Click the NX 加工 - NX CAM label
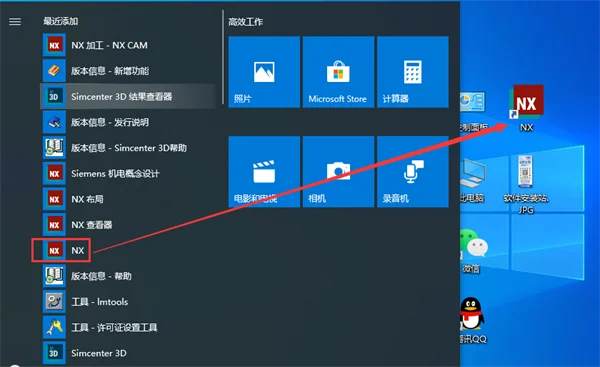This screenshot has height=367, width=600. pyautogui.click(x=109, y=45)
